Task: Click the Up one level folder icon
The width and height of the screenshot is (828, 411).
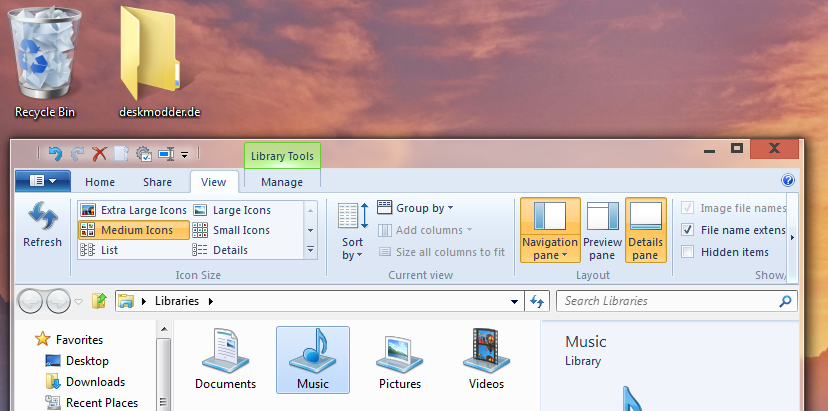Action: coord(99,301)
